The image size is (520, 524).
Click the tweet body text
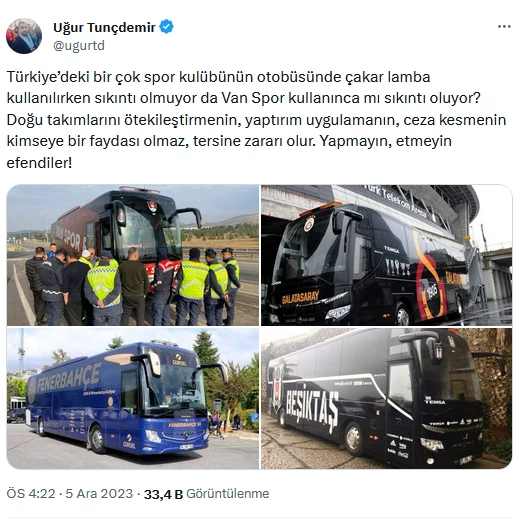[256, 120]
